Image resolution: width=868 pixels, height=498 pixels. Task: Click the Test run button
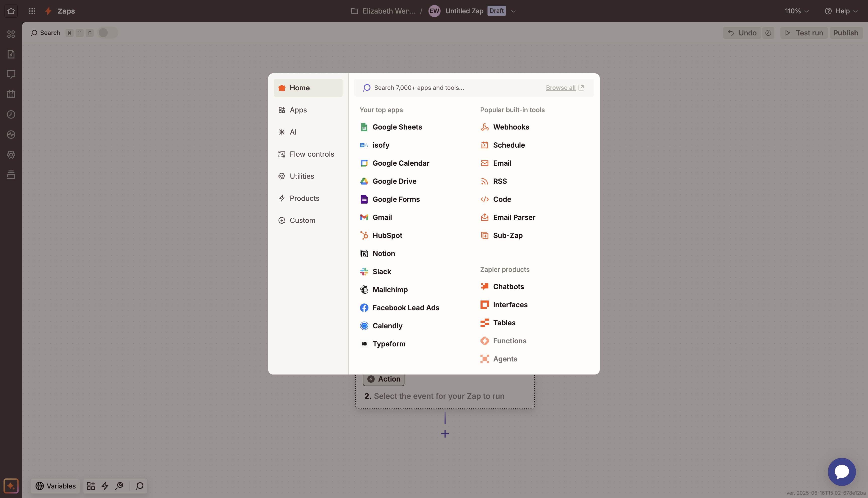point(804,33)
